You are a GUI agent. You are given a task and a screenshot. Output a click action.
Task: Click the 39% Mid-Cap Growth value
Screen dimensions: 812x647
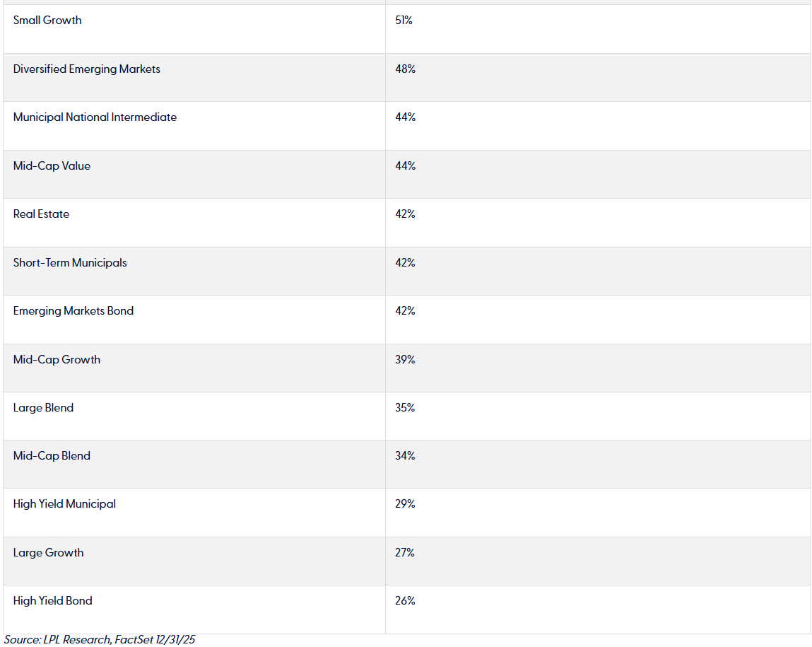pyautogui.click(x=405, y=360)
